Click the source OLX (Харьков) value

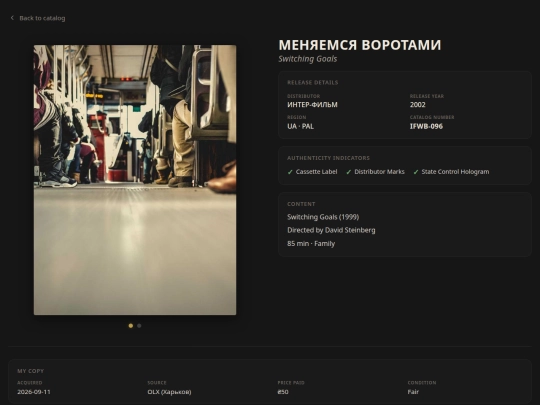(x=169, y=392)
